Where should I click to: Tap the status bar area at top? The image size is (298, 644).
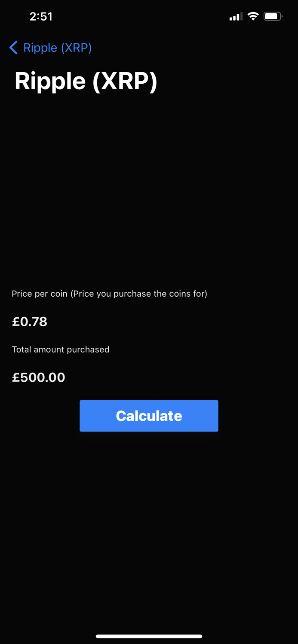pos(149,16)
